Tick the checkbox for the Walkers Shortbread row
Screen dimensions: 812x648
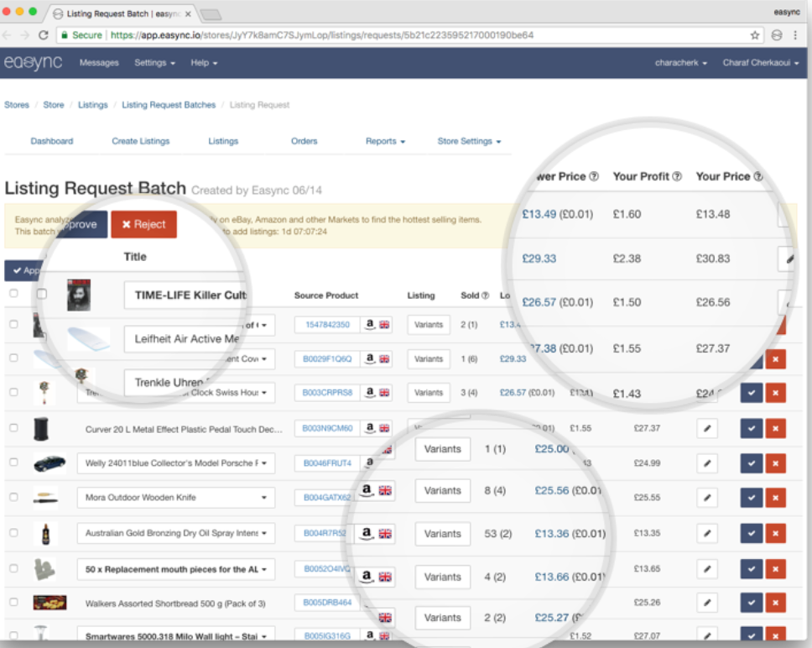(13, 602)
